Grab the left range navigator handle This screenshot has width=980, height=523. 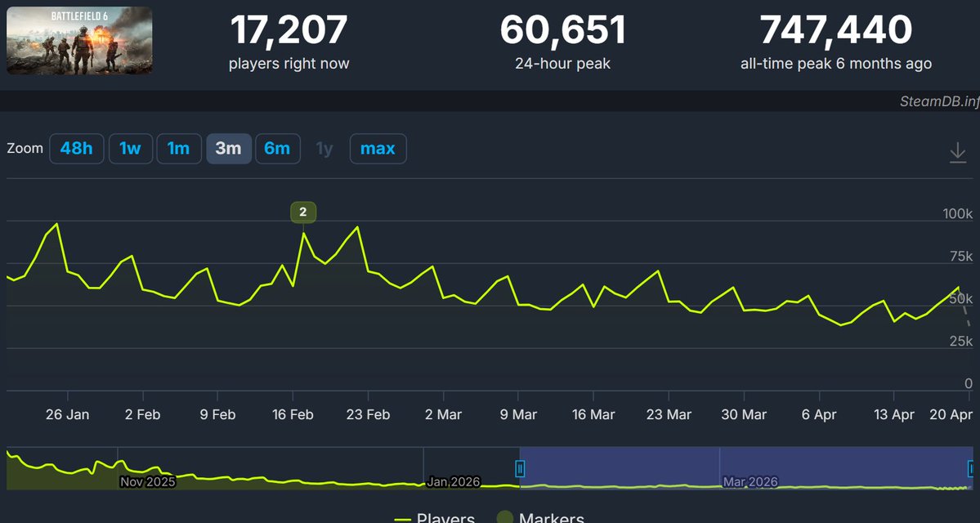point(520,468)
